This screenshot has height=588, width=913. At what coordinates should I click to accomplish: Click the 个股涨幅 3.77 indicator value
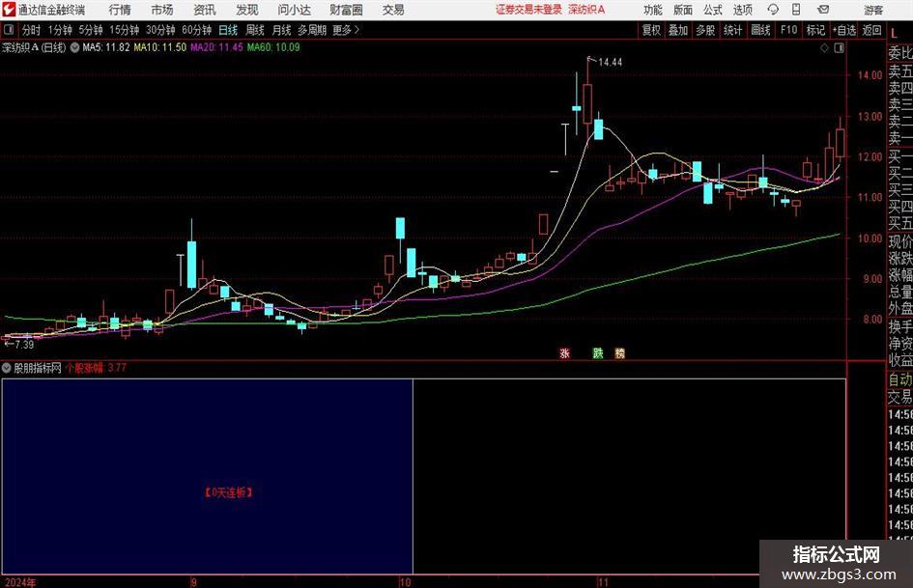[x=96, y=368]
